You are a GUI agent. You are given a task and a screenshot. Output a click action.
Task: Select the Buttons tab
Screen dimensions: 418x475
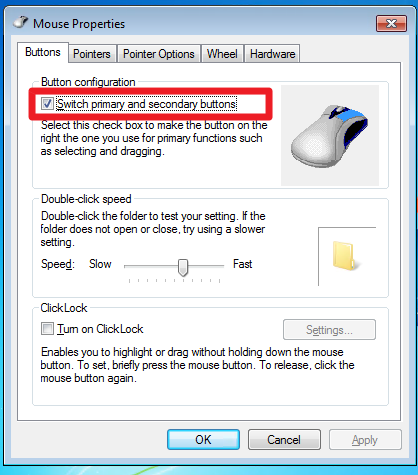pos(43,52)
